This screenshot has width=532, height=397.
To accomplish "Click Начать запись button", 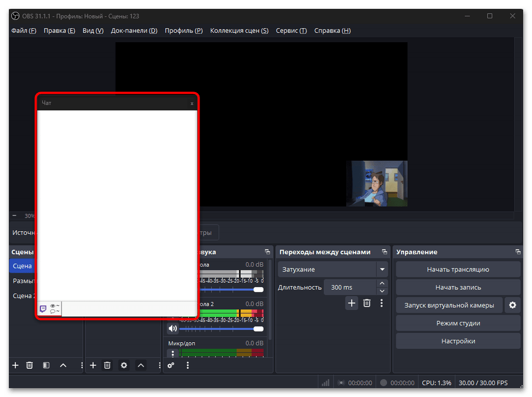I will tap(458, 287).
